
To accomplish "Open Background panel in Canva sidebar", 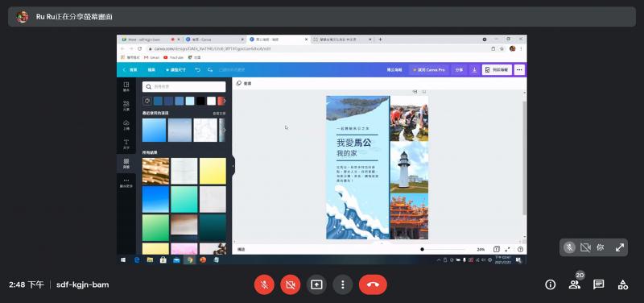I will [126, 164].
